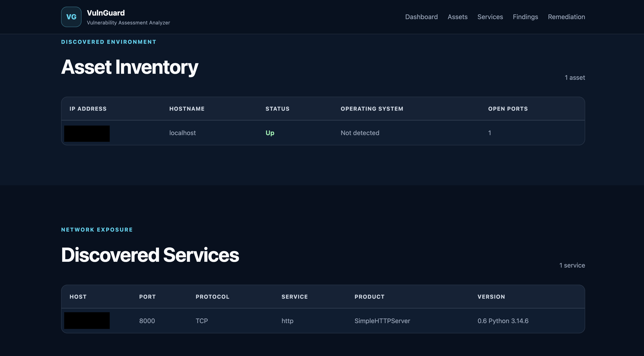Select the localhost hostname cell

click(x=183, y=133)
